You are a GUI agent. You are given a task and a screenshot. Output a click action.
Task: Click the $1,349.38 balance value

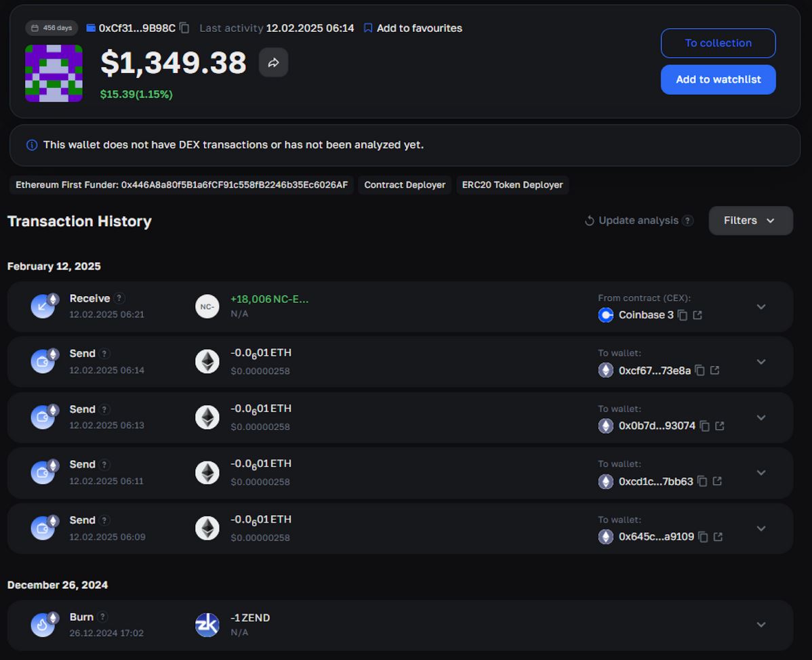[x=174, y=62]
